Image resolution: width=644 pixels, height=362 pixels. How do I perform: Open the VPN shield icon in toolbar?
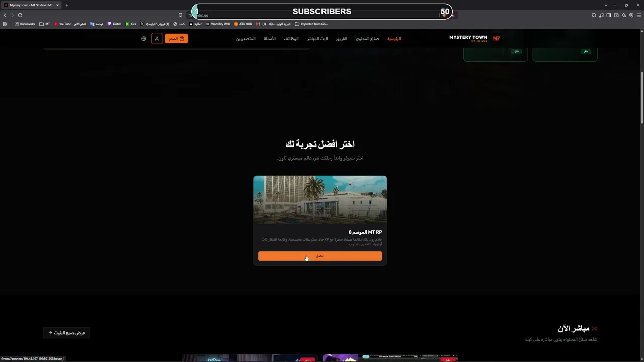631,15
